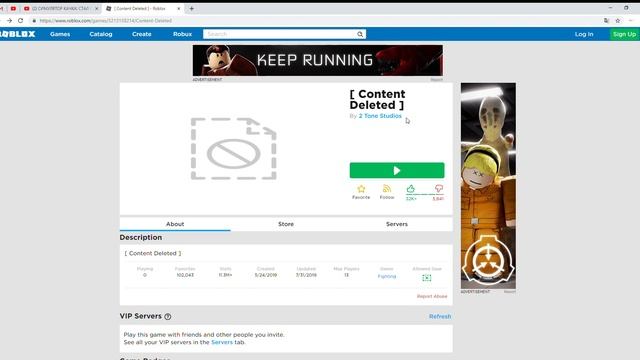
Task: Click the search magnifier icon
Action: [x=360, y=34]
